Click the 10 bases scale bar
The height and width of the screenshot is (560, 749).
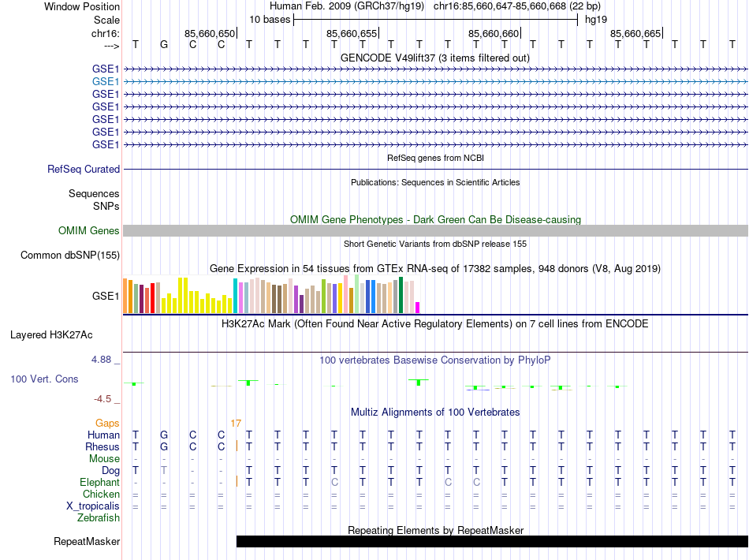click(x=435, y=19)
